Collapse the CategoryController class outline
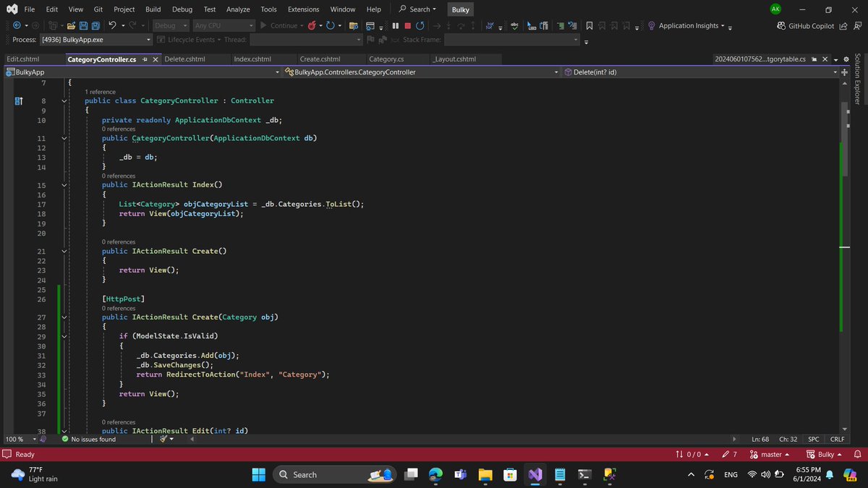 point(64,100)
